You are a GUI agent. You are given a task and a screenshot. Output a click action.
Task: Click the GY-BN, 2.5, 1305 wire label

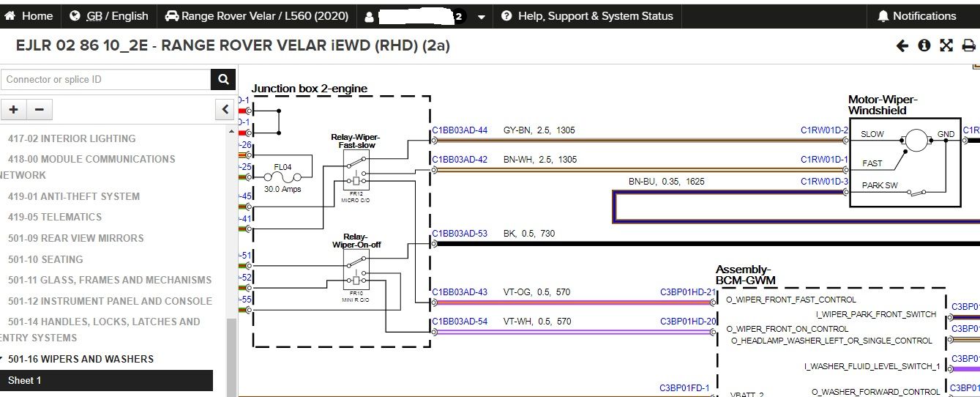(x=539, y=130)
